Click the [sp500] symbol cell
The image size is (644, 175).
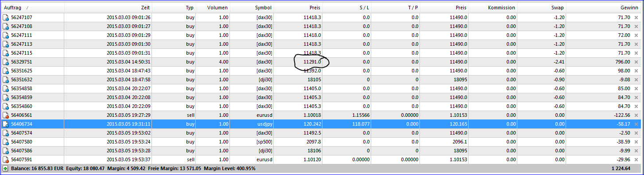pyautogui.click(x=264, y=142)
